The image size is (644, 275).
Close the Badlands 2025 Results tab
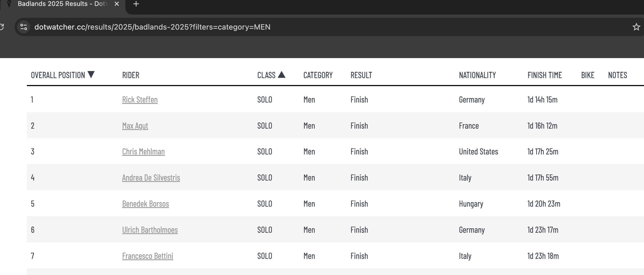pyautogui.click(x=117, y=4)
